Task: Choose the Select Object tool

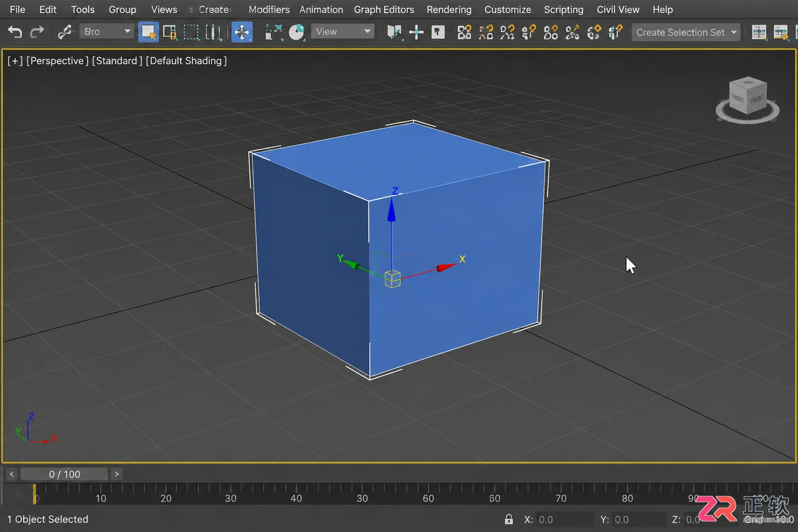Action: click(148, 32)
